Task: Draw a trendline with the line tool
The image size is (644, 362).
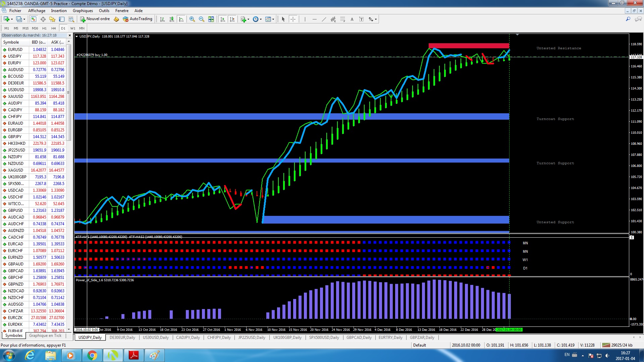Action: (324, 19)
